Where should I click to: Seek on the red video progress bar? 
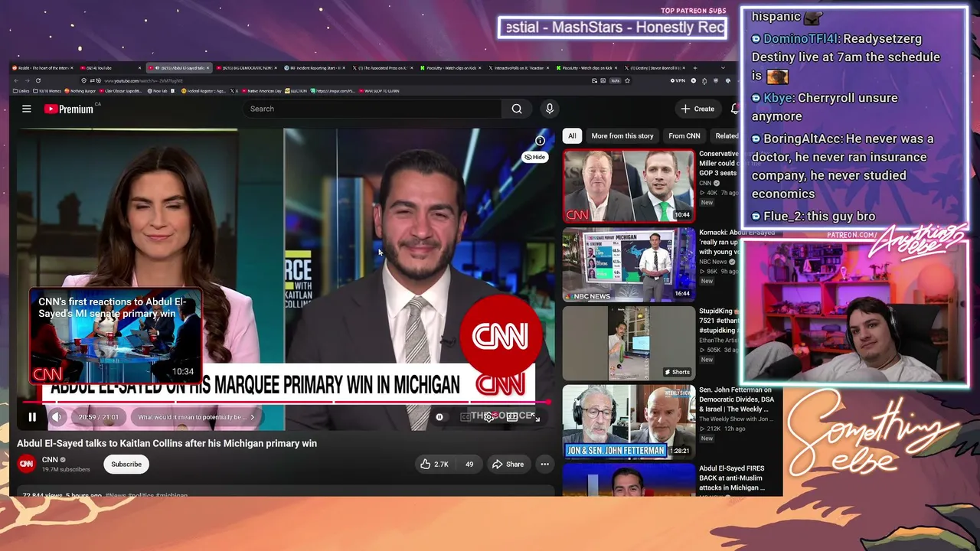click(285, 402)
